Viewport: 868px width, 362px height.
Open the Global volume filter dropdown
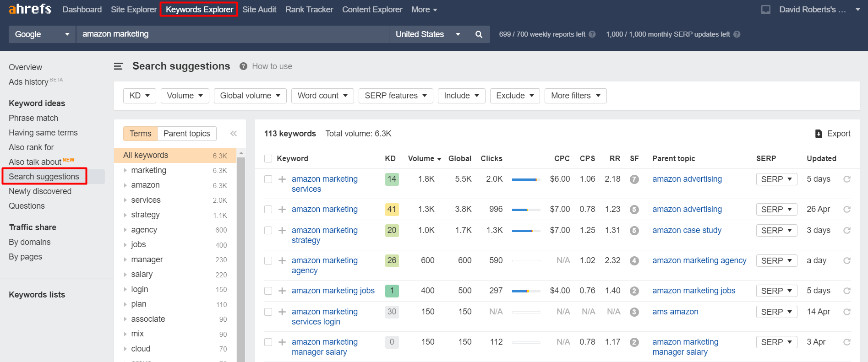coord(250,96)
